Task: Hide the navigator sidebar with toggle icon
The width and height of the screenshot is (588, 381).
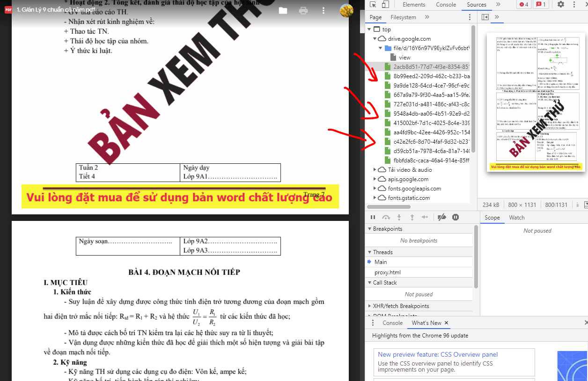Action: [x=485, y=17]
